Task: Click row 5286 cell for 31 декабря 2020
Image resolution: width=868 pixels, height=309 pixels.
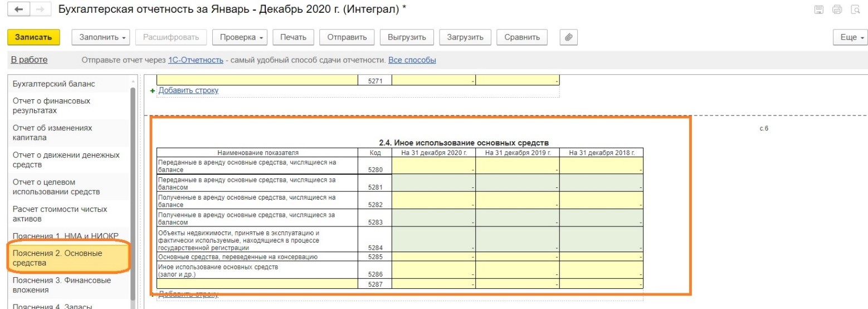Action: [433, 271]
